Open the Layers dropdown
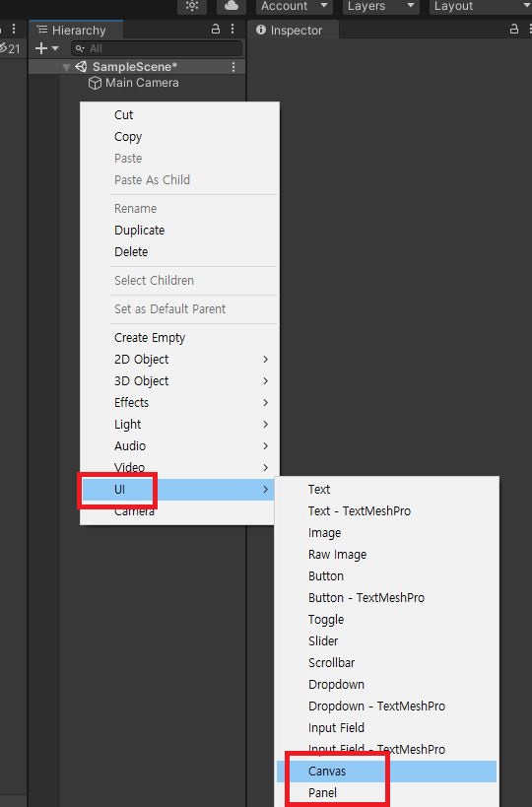This screenshot has width=532, height=807. click(x=380, y=6)
